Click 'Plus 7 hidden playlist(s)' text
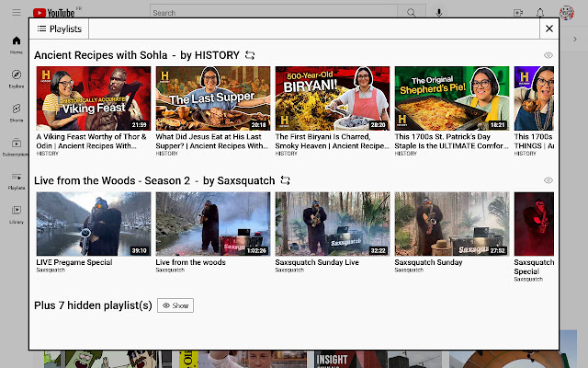The image size is (588, 368). (93, 305)
